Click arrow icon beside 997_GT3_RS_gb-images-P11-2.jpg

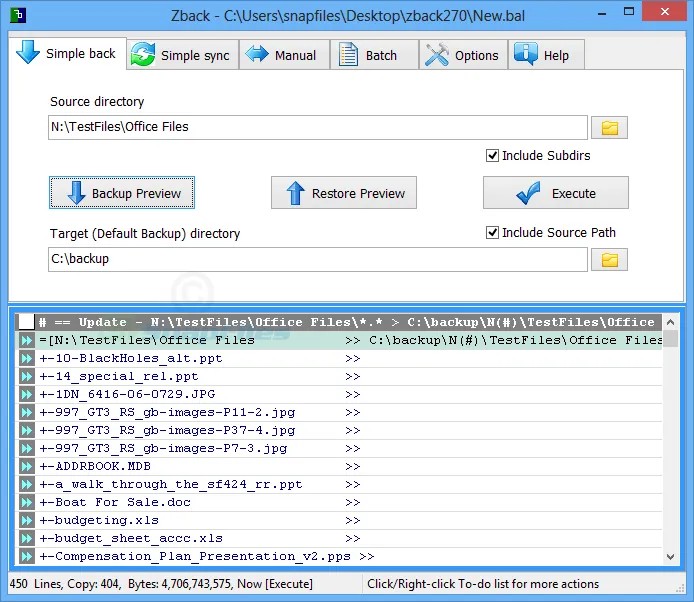27,413
